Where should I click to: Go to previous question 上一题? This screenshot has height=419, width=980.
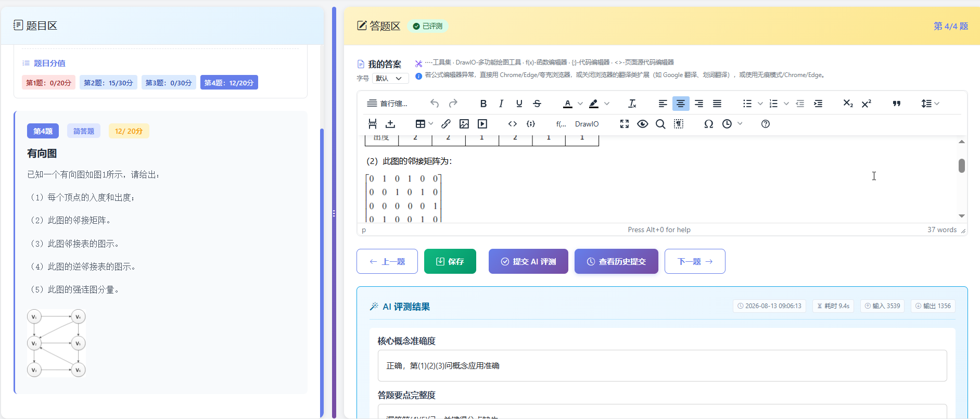[x=387, y=261]
